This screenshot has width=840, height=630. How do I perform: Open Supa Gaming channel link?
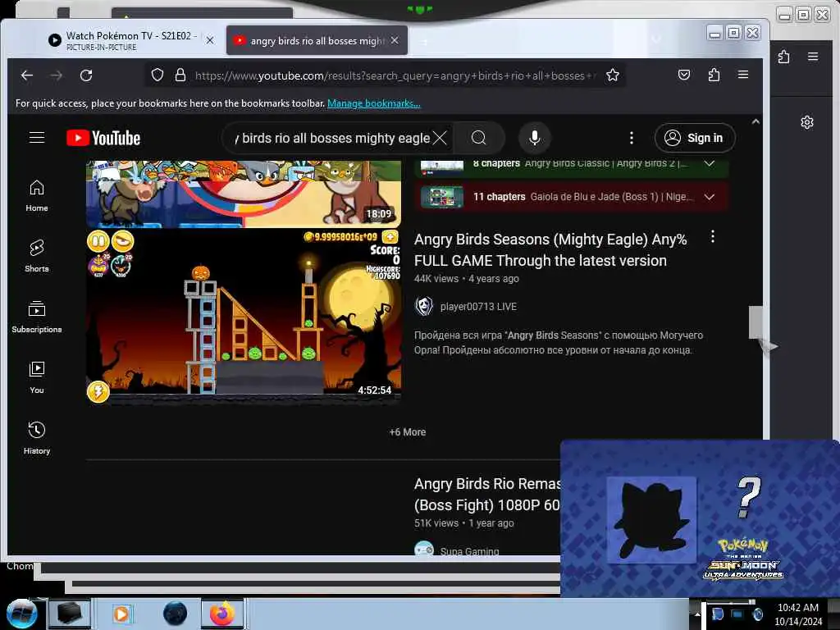pyautogui.click(x=469, y=550)
